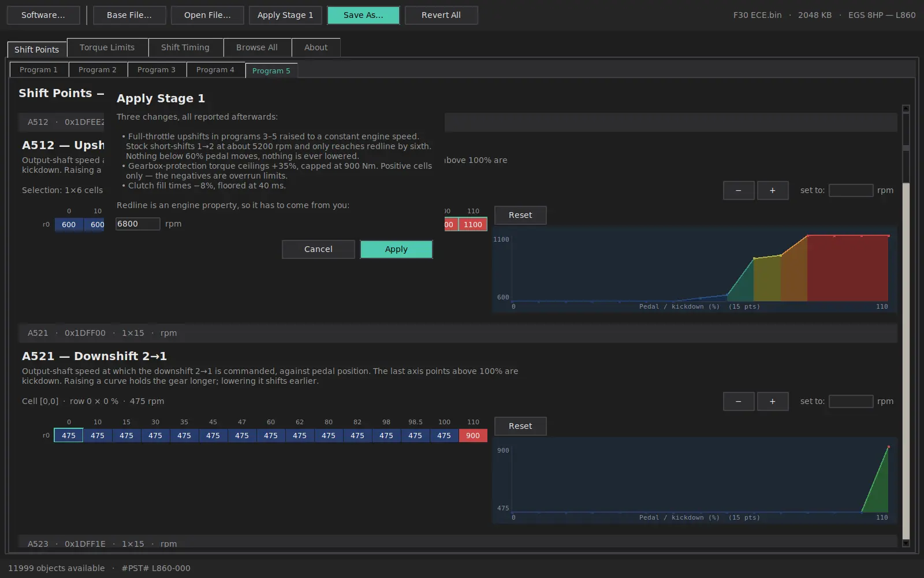The image size is (924, 578).
Task: Select the Program 1 sub-tab
Action: pos(39,69)
